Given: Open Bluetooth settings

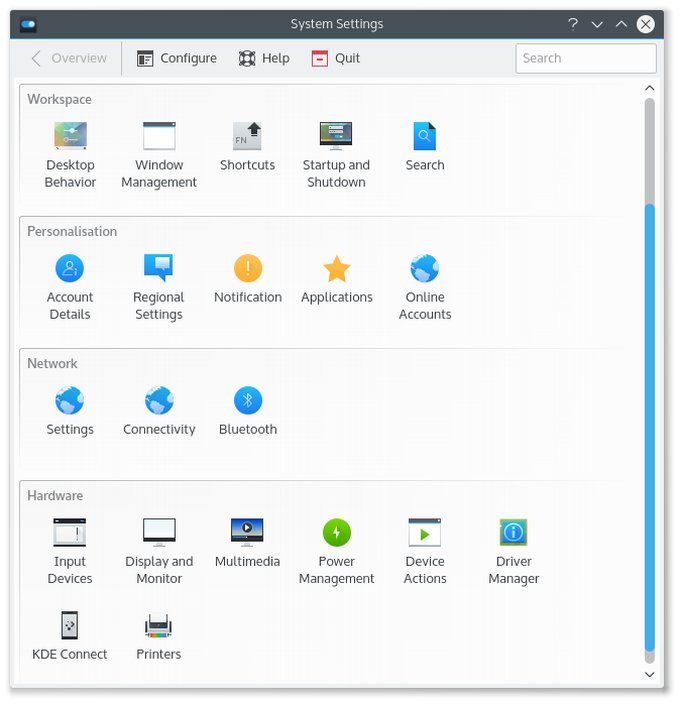Looking at the screenshot, I should (x=247, y=401).
